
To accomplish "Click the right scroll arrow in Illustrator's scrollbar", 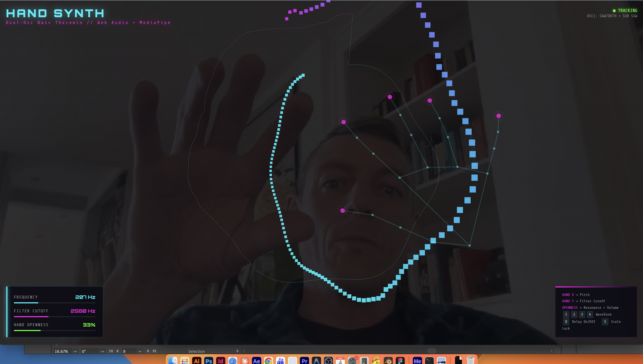I will 552,351.
